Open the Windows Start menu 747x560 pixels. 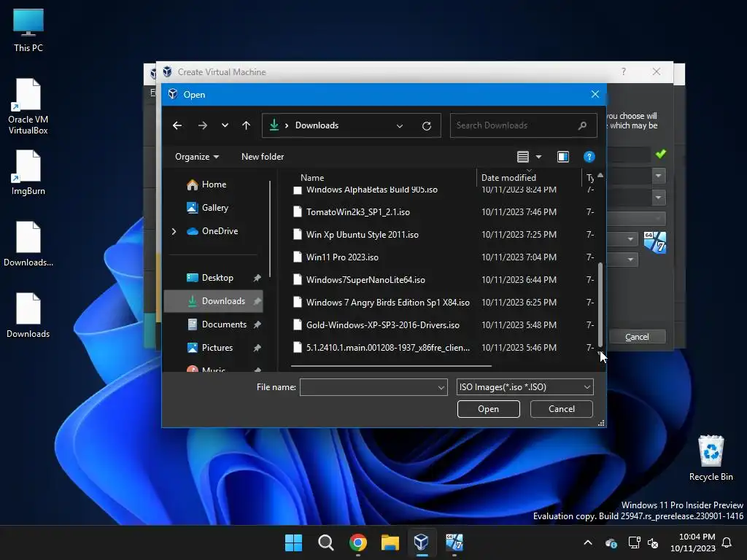[x=293, y=542]
